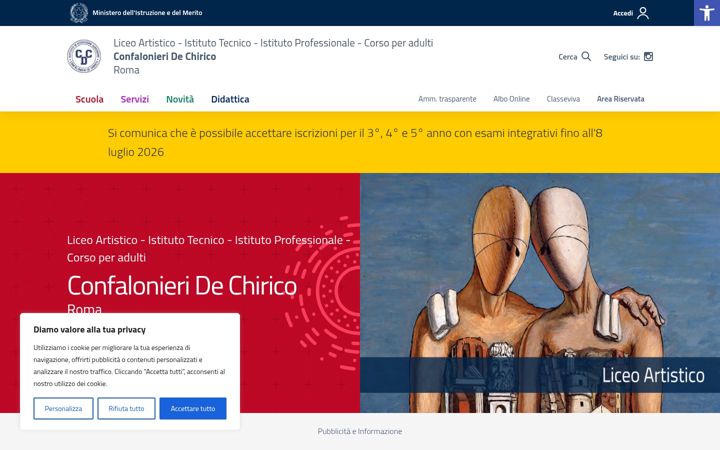Click the Roma text in header
Screen dimensions: 720x450
tap(126, 70)
